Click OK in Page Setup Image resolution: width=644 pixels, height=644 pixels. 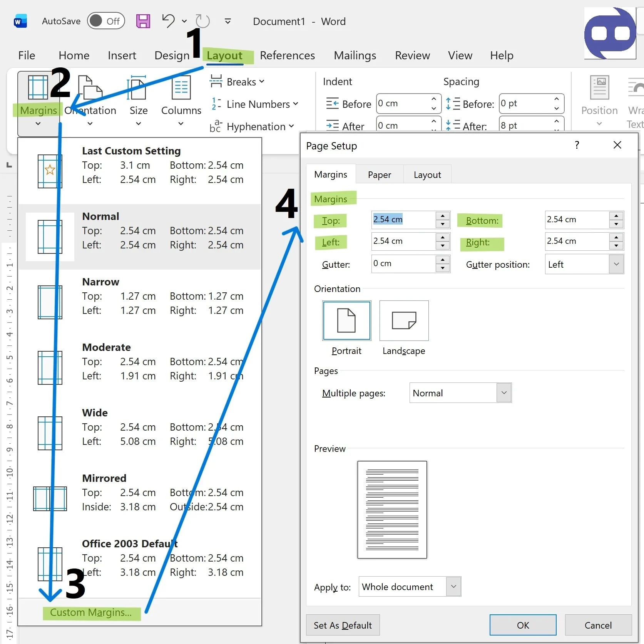(x=523, y=625)
